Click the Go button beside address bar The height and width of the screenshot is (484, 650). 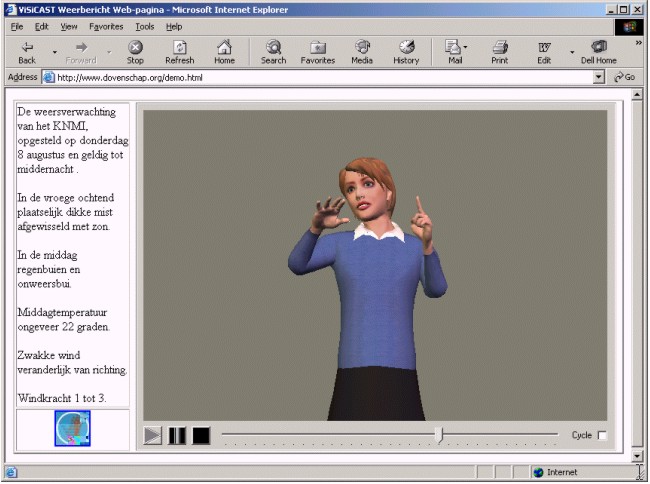coord(625,77)
